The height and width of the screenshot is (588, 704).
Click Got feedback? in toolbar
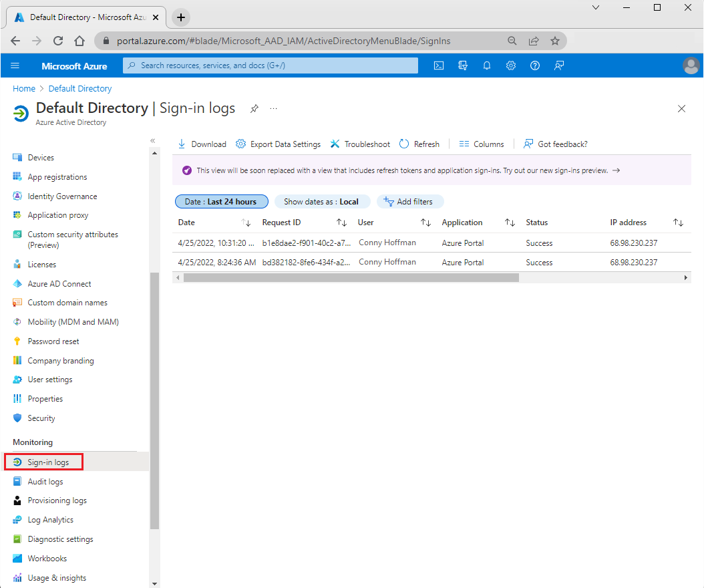pyautogui.click(x=556, y=144)
